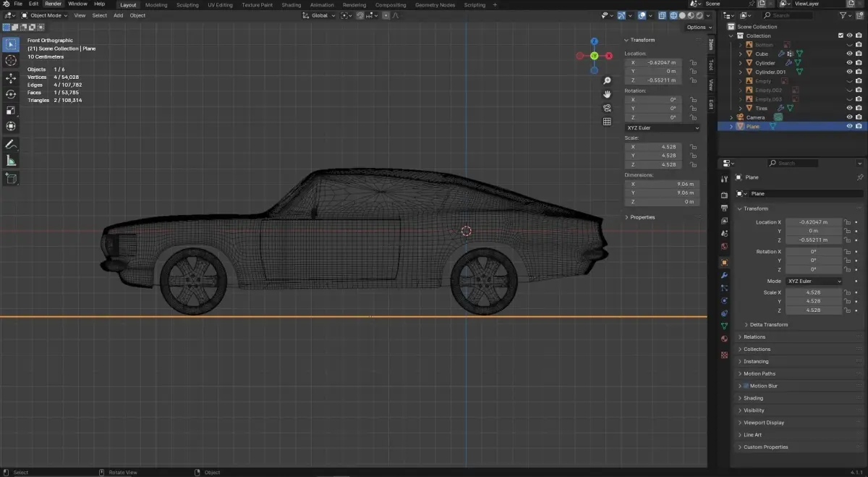Open XYZ Euler rotation mode in sidebar
868x477 pixels.
pyautogui.click(x=663, y=128)
